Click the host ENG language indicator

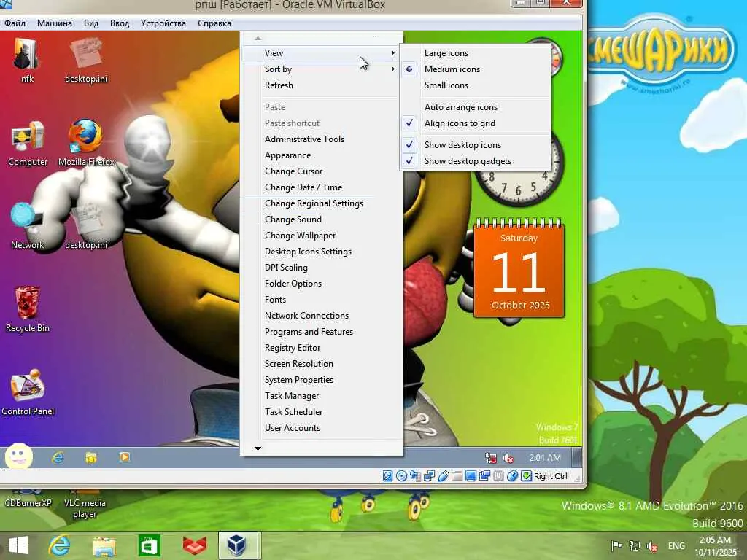(676, 545)
